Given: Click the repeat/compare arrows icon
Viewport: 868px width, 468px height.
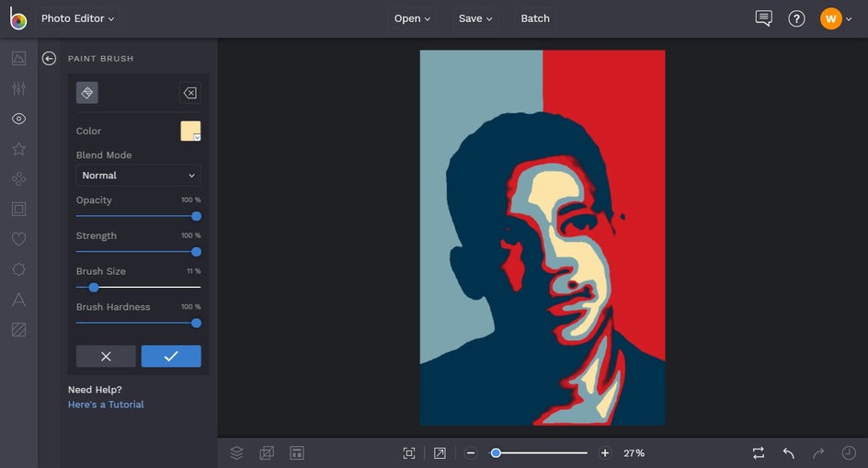Looking at the screenshot, I should [759, 453].
